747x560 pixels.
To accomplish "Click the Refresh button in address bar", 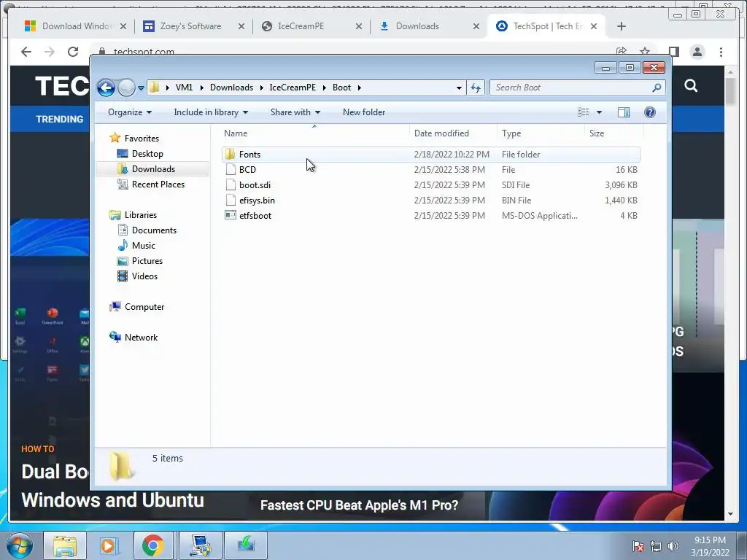I will (476, 87).
